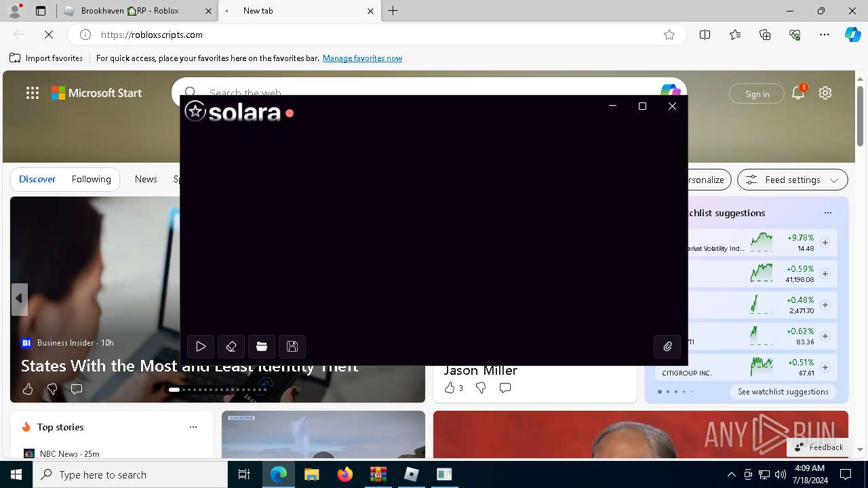Dislike the Jason Miller article
868x488 pixels.
(x=481, y=388)
